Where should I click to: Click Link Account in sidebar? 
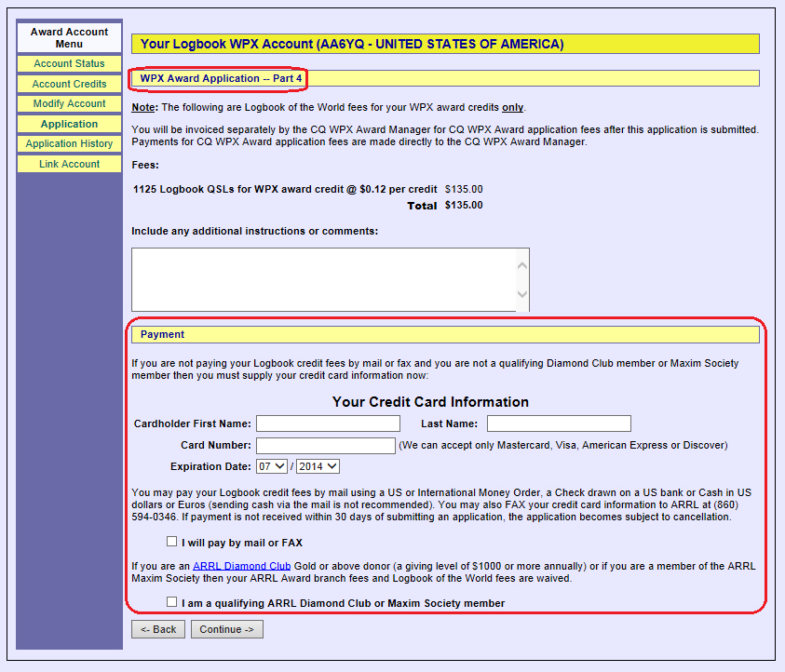click(69, 165)
